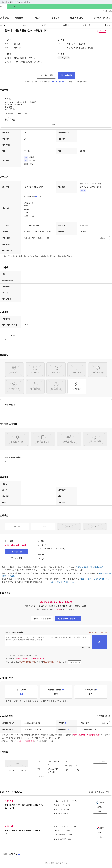Click the 관심정보 등록 heart button
The image size is (112, 868).
pos(46,75)
